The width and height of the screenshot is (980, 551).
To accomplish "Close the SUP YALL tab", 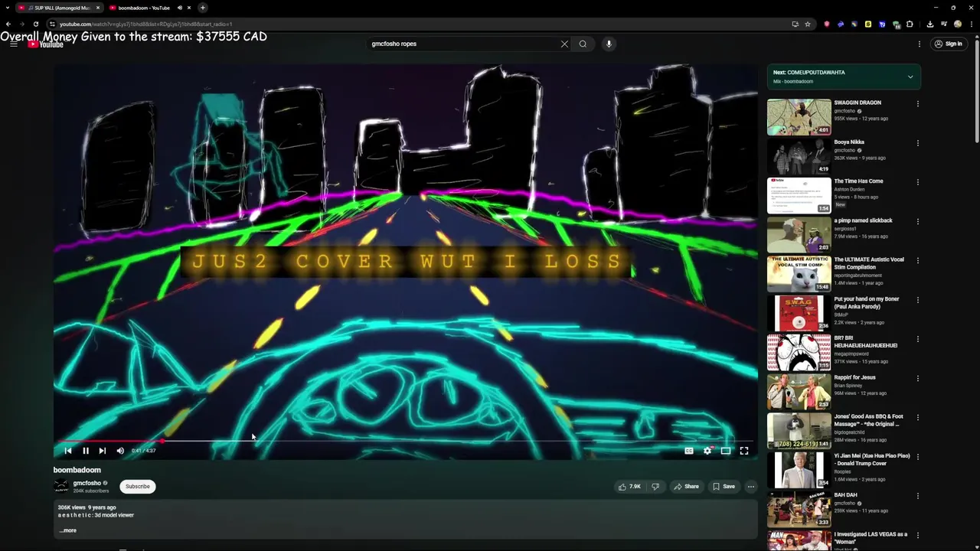I will click(97, 8).
